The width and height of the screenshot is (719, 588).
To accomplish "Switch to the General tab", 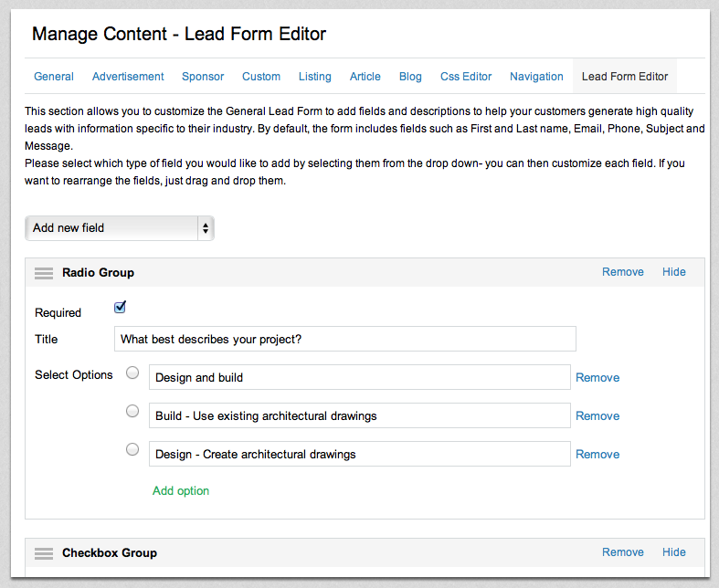I will 54,77.
